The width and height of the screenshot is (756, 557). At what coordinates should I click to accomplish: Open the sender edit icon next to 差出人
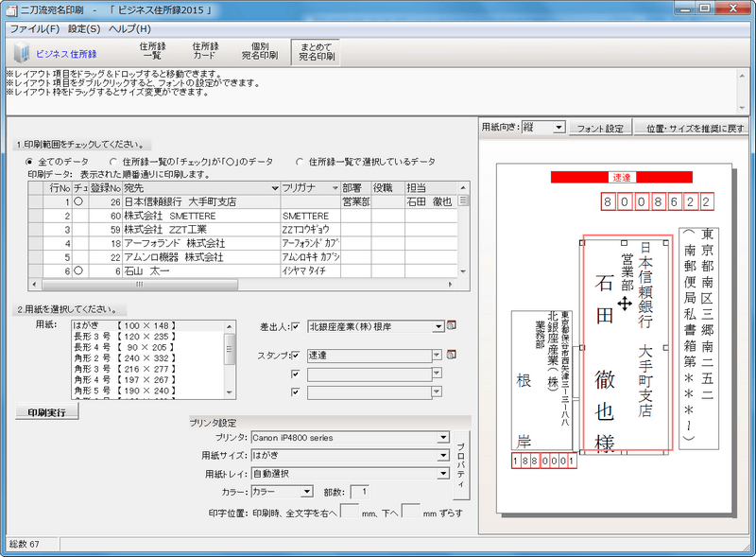453,326
